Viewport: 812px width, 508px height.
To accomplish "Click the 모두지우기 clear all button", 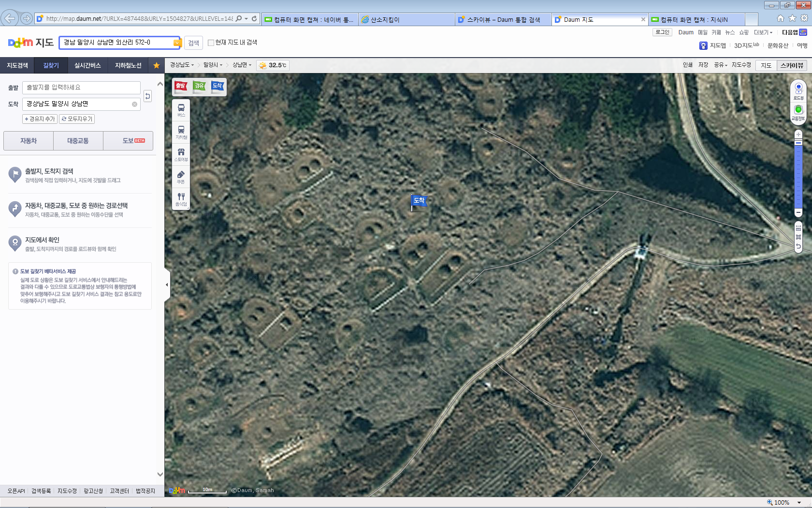I will point(77,119).
